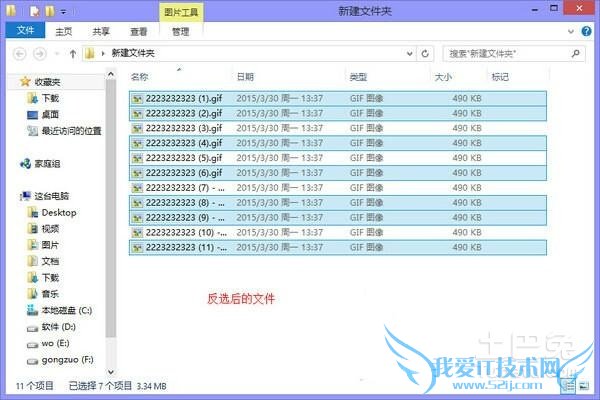This screenshot has height=400, width=600.
Task: Click the new folder icon in title bar
Action: click(50, 11)
